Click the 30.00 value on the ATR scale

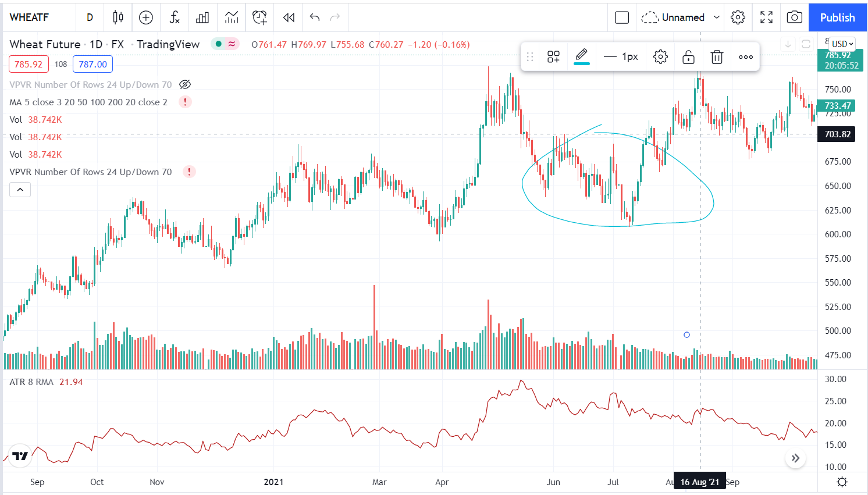coord(836,379)
